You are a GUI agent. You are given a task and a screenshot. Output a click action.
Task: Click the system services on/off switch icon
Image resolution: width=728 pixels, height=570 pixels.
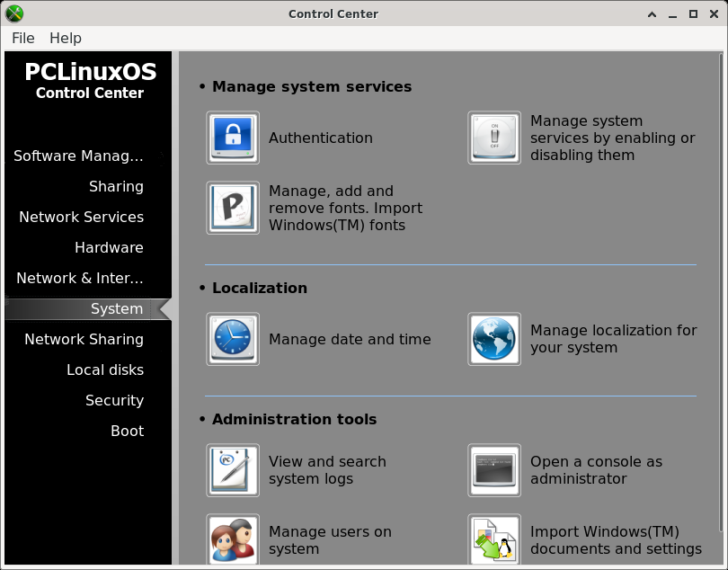coord(494,138)
